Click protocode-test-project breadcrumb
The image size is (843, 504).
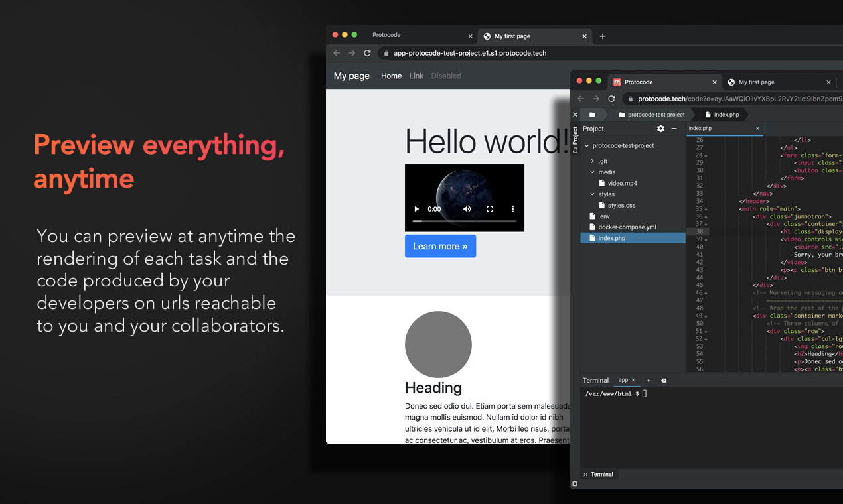click(651, 115)
